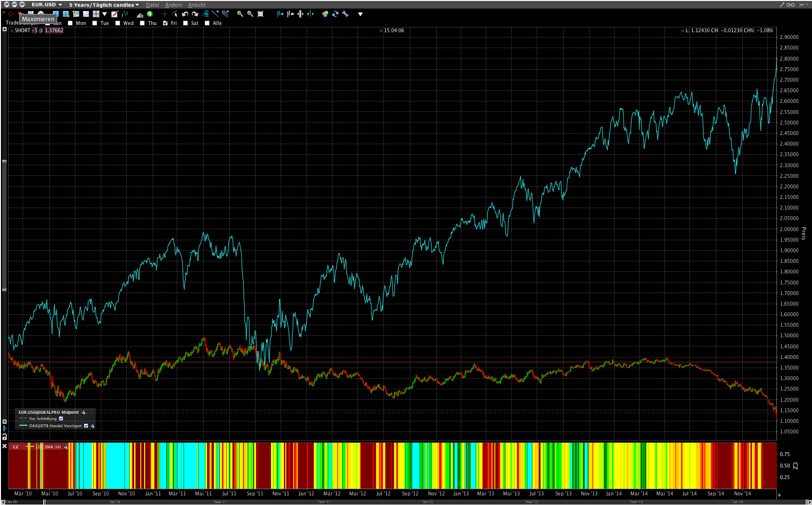Dismiss the 15:04:06 timestamp marker
This screenshot has height=505, width=812.
pos(381,30)
